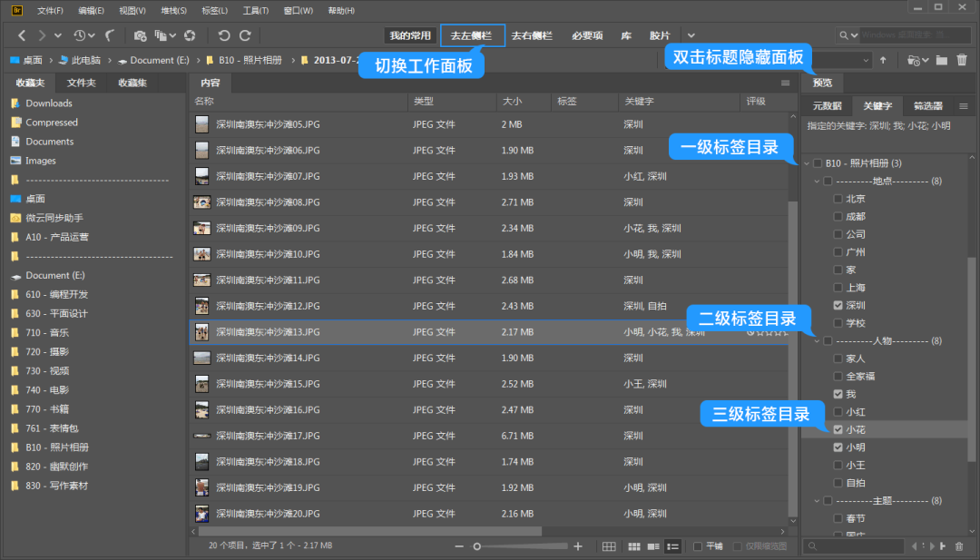Check the 自拍 keyword

pyautogui.click(x=838, y=483)
